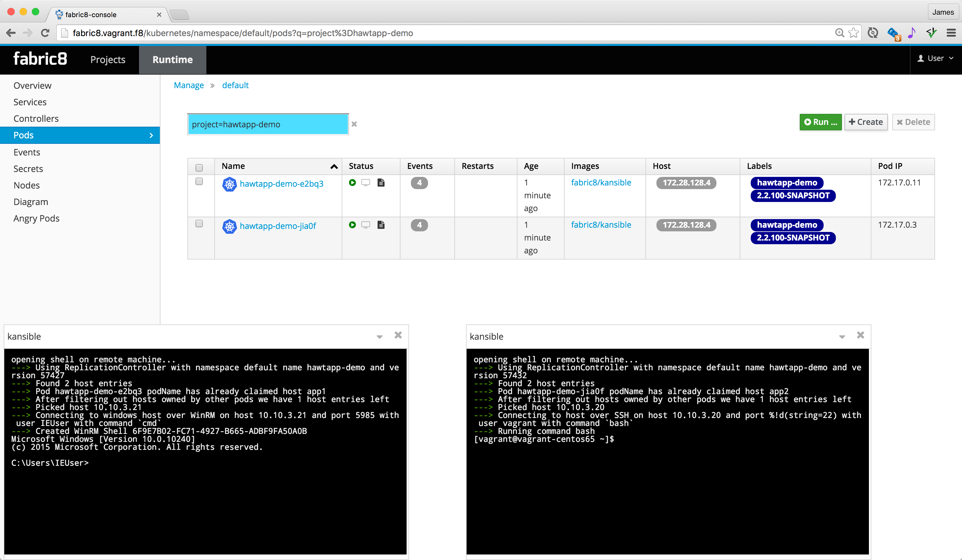This screenshot has height=560, width=962.
Task: Clear the project filter with the x icon
Action: tap(354, 124)
